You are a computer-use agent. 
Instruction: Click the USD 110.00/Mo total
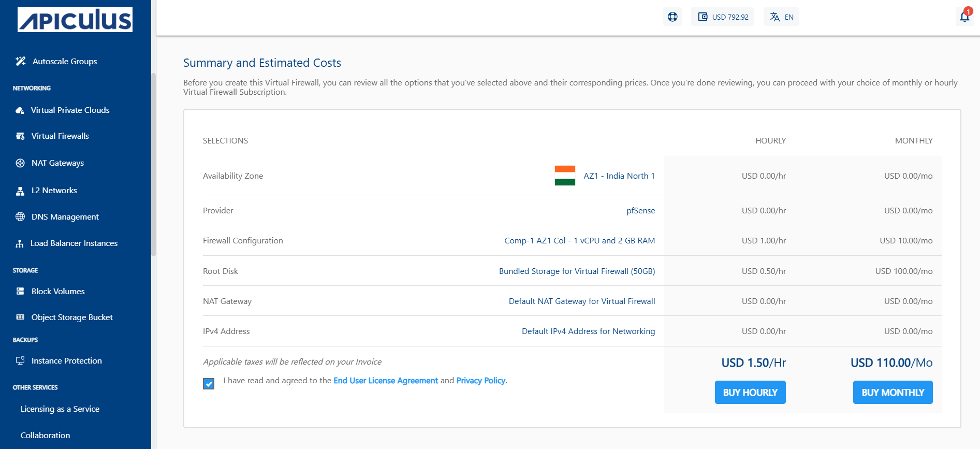pos(891,363)
